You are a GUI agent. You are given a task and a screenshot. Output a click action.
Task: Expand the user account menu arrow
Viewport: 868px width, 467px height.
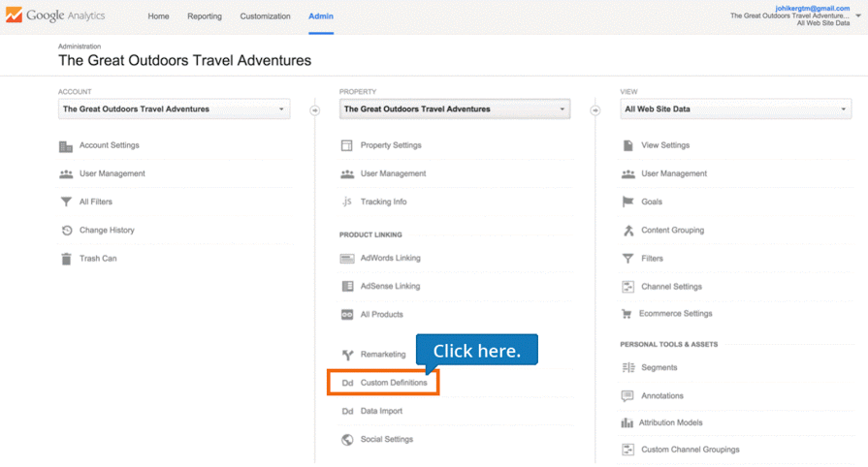(x=858, y=16)
